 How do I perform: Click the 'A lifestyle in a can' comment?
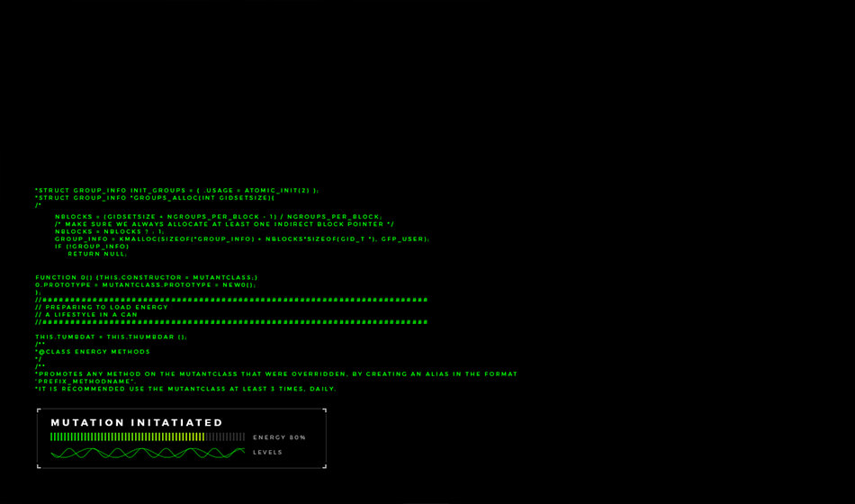click(x=86, y=314)
